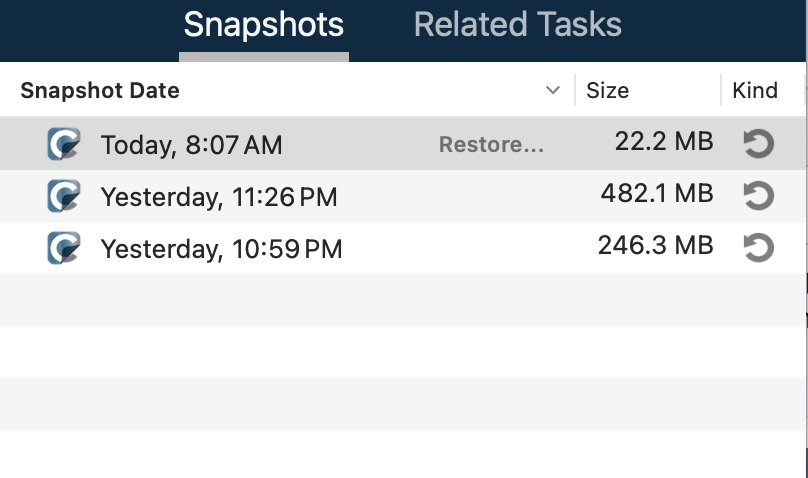This screenshot has width=808, height=478.
Task: Sort snapshots by the Kind column
Action: tap(754, 91)
